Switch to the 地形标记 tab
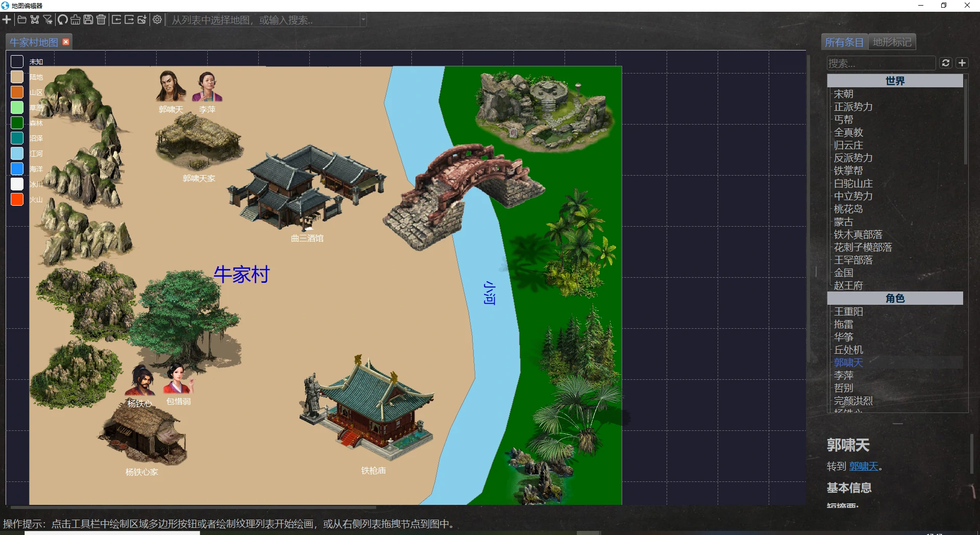 [x=892, y=42]
